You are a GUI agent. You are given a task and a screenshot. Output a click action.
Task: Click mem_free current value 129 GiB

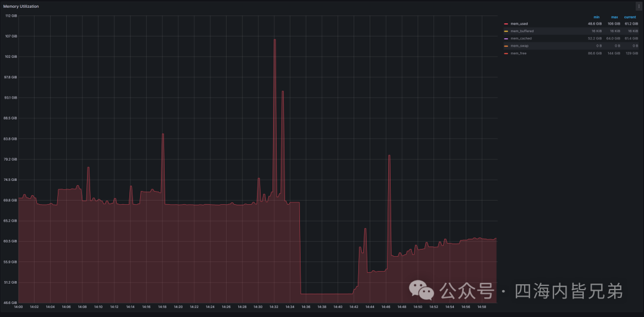tap(632, 54)
